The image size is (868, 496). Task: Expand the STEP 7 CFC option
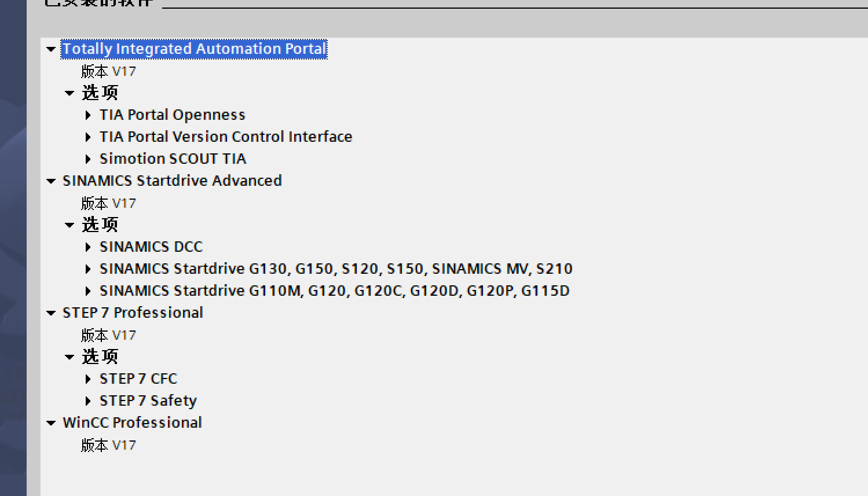(88, 379)
